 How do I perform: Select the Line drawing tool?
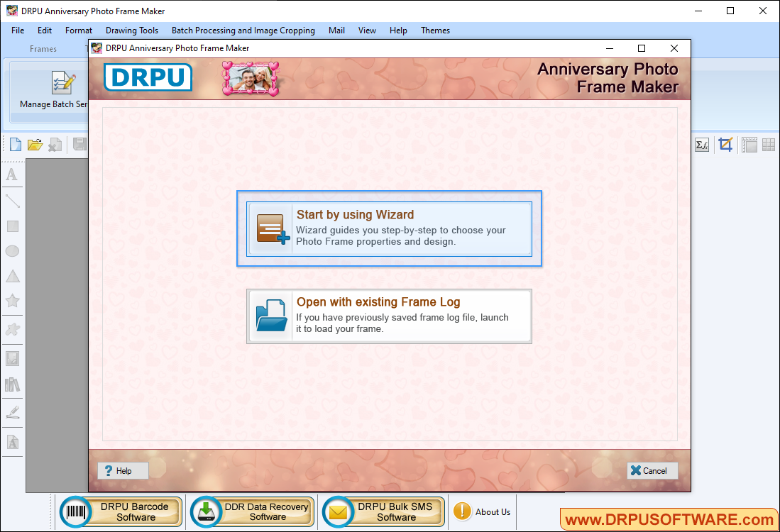click(x=12, y=200)
